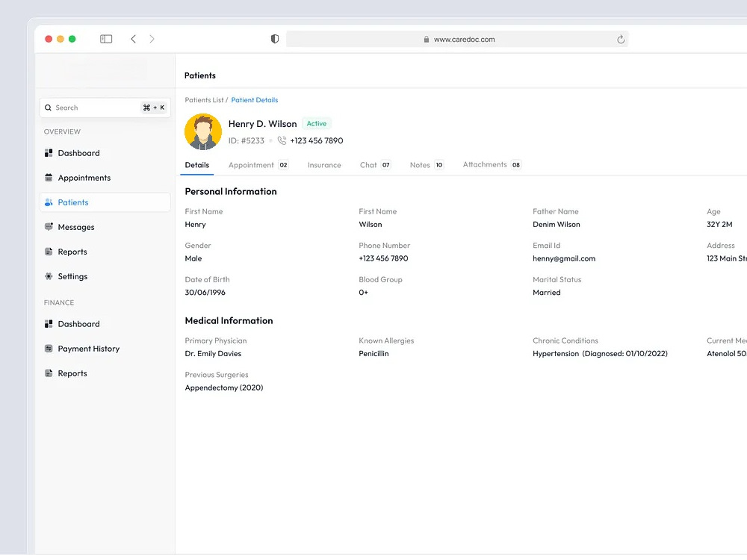
Task: Open Settings in the sidebar
Action: [x=105, y=276]
